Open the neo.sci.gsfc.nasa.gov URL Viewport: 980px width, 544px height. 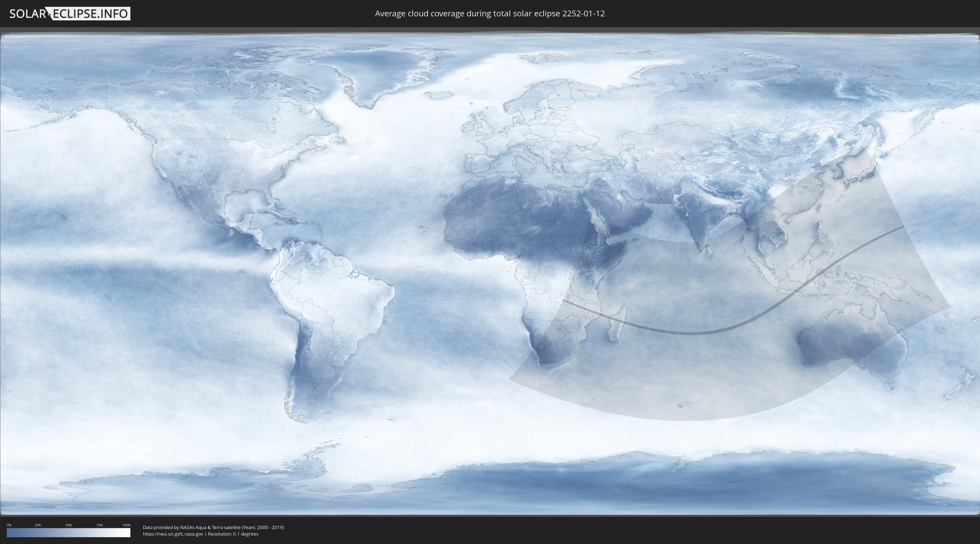point(173,534)
